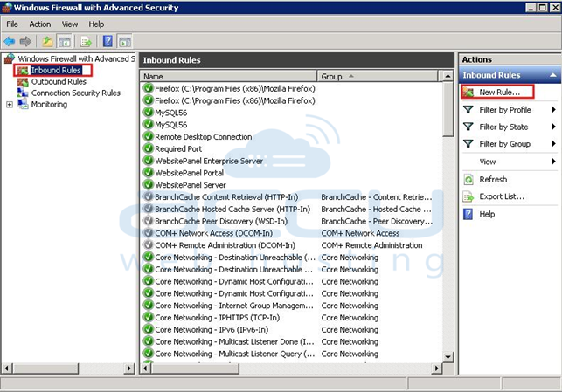Click green check icon of WebsitePanel Portal

point(148,173)
